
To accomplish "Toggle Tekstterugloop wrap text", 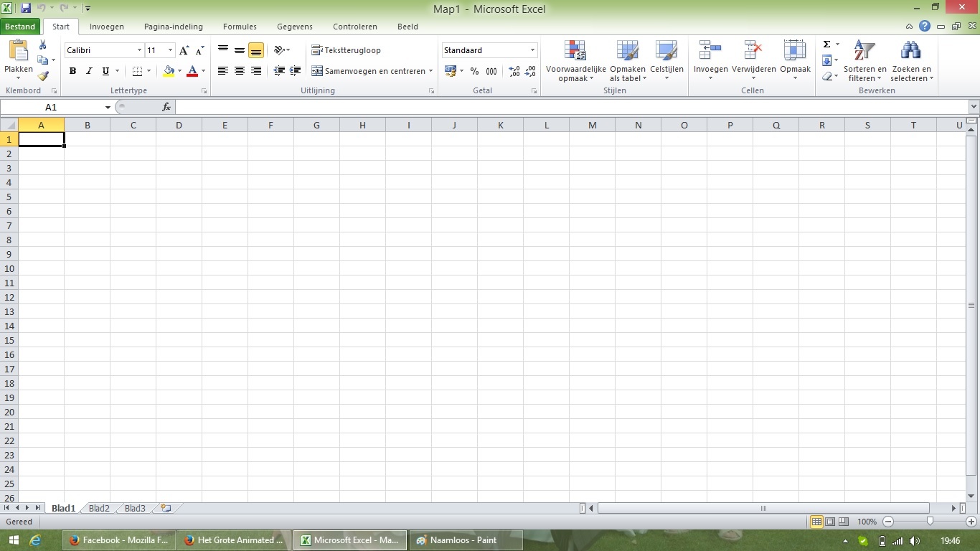I will click(x=347, y=50).
